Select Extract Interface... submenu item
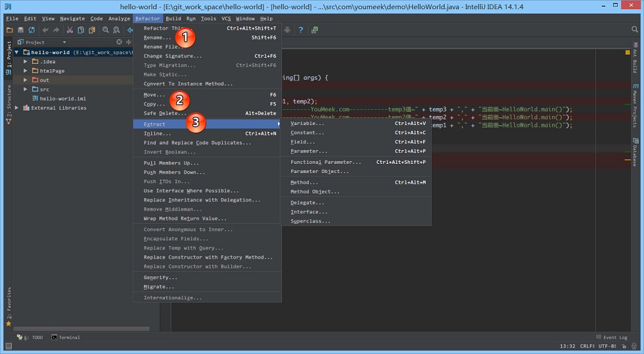Image resolution: width=644 pixels, height=354 pixels. point(356,212)
